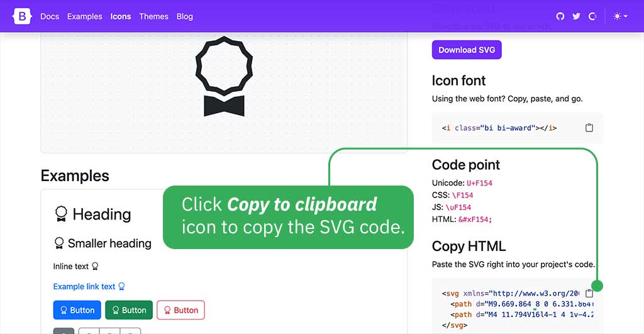Click the blue example Button

coord(77,310)
